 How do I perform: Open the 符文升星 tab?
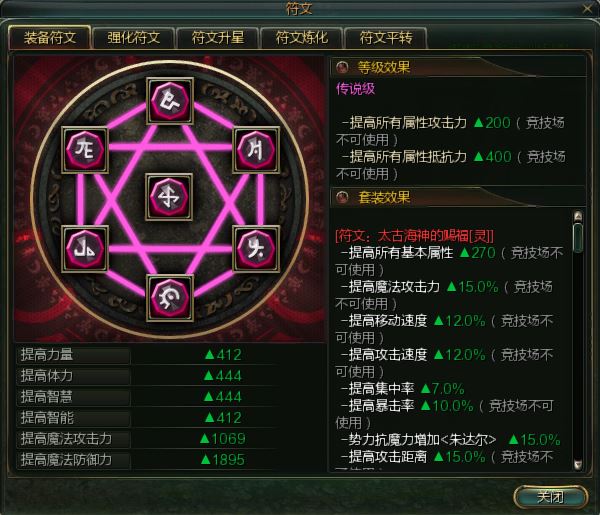pyautogui.click(x=217, y=38)
